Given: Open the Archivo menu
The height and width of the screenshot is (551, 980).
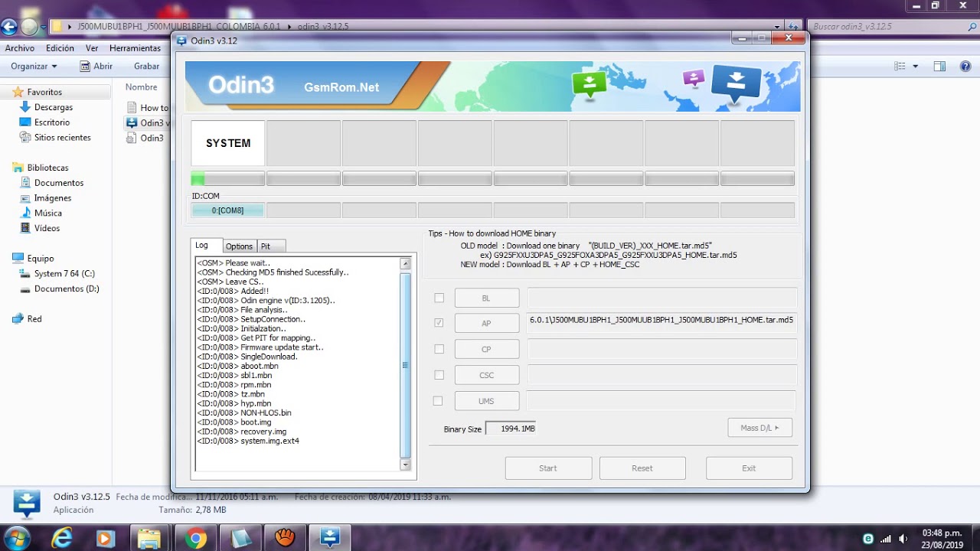Looking at the screenshot, I should tap(20, 48).
